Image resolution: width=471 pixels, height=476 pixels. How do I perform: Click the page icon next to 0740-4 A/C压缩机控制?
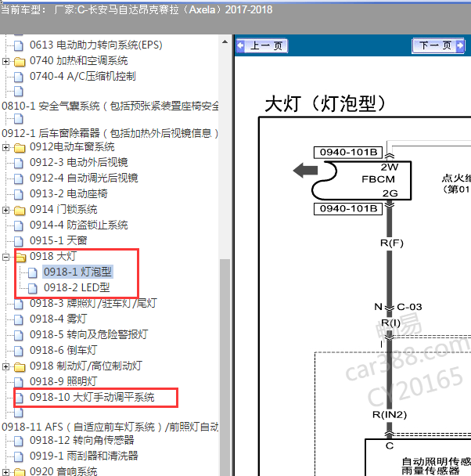click(x=19, y=77)
